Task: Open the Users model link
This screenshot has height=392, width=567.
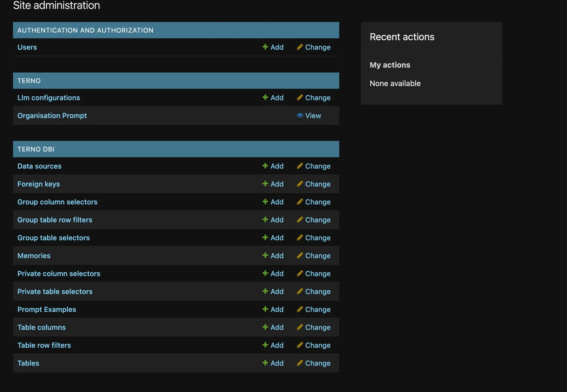Action: pos(27,47)
